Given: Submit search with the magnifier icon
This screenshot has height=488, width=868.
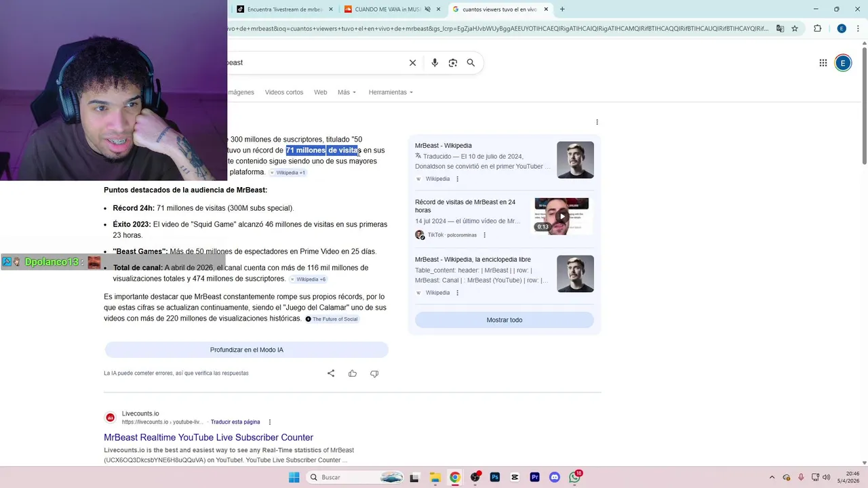Looking at the screenshot, I should pyautogui.click(x=471, y=62).
